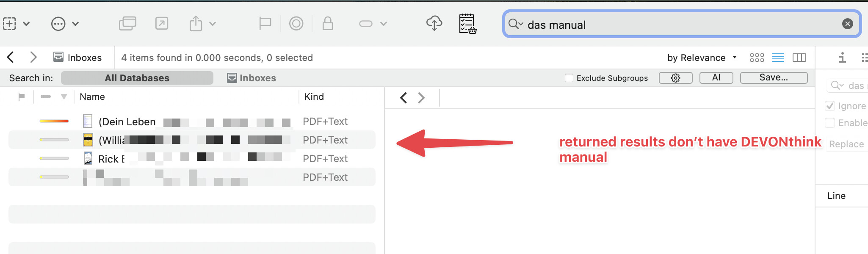Image resolution: width=868 pixels, height=254 pixels.
Task: Click the share icon in toolbar
Action: [196, 24]
